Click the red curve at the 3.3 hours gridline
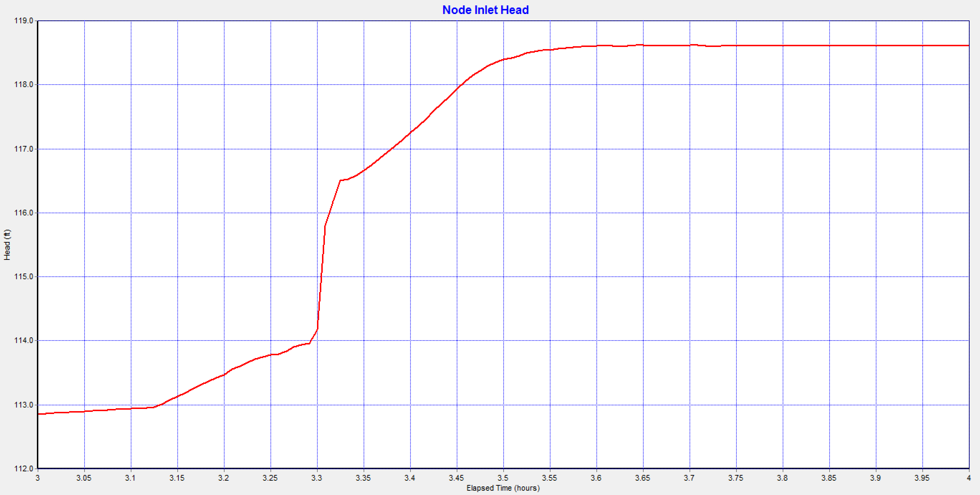The image size is (980, 495). 317,329
